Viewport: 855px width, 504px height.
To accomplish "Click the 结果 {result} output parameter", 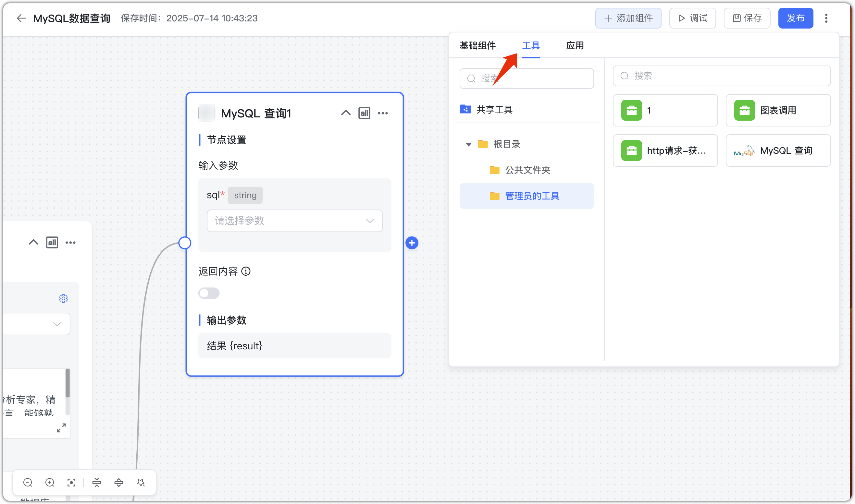I will coord(294,346).
